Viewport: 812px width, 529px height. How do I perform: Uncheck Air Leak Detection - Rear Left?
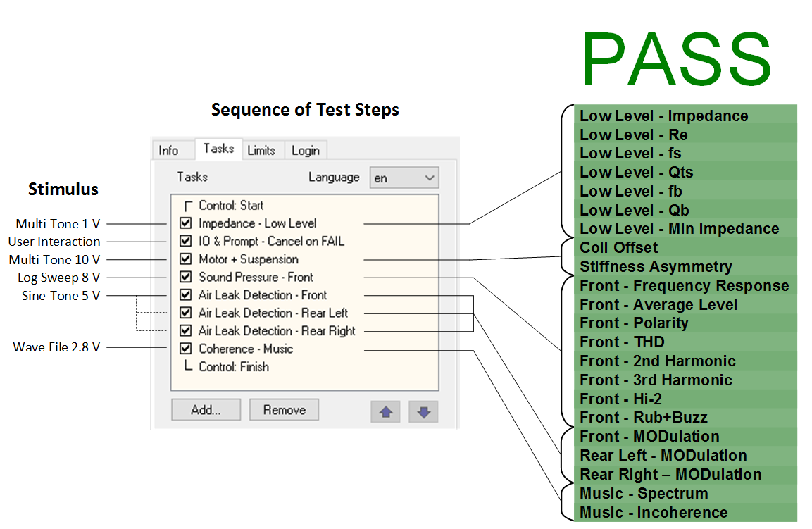(186, 313)
